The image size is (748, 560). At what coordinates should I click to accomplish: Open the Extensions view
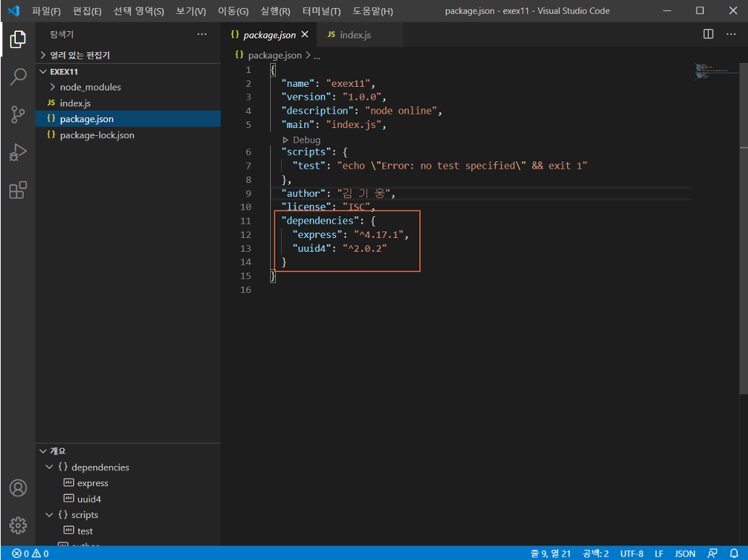(17, 190)
